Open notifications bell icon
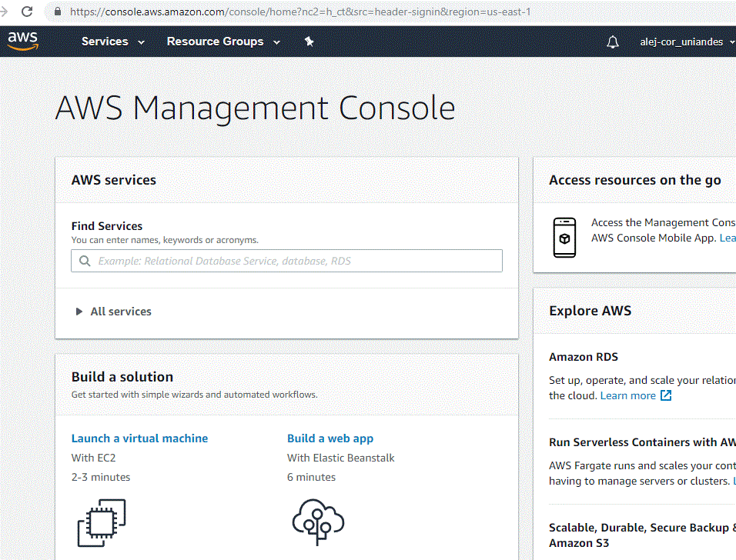 pos(613,42)
